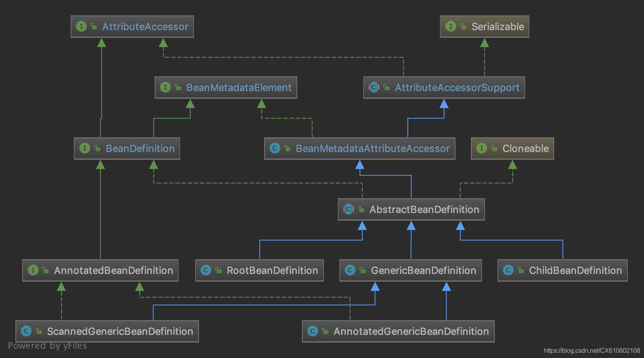Image resolution: width=644 pixels, height=358 pixels.
Task: Click the public lock icon on AnnotatedBeanDefinition
Action: pos(46,270)
